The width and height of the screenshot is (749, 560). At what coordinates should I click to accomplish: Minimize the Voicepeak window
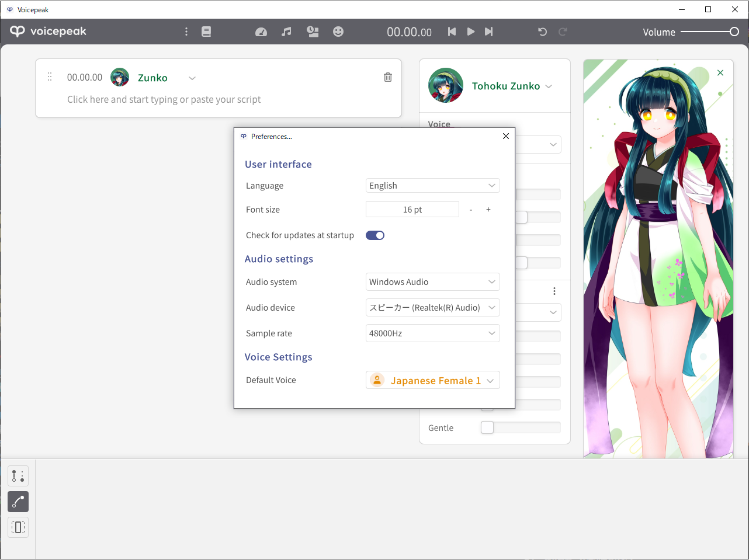point(682,9)
